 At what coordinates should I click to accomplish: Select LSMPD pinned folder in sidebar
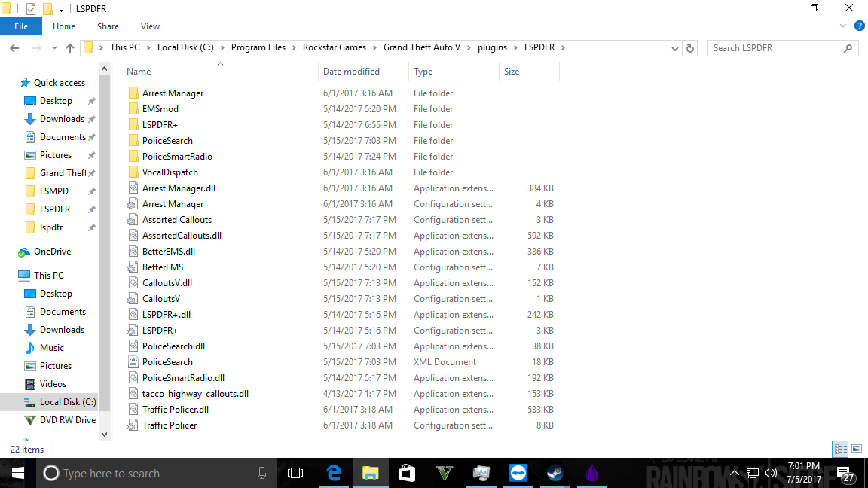[54, 191]
